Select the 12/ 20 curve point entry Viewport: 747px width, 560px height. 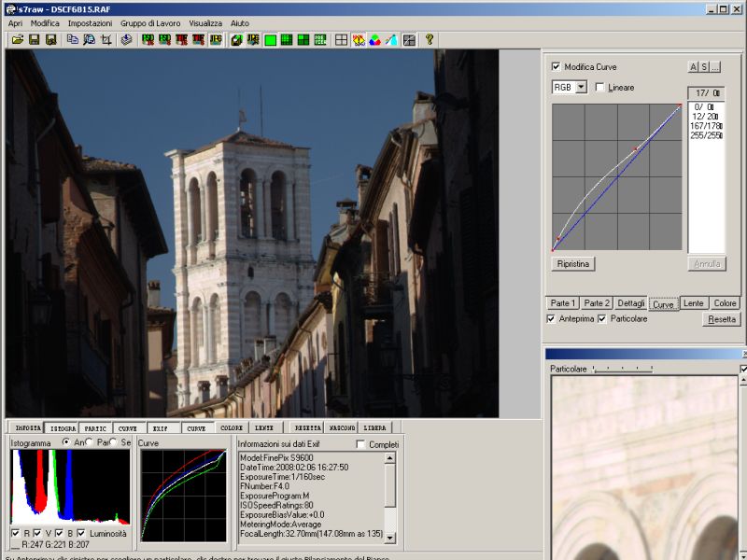click(707, 117)
